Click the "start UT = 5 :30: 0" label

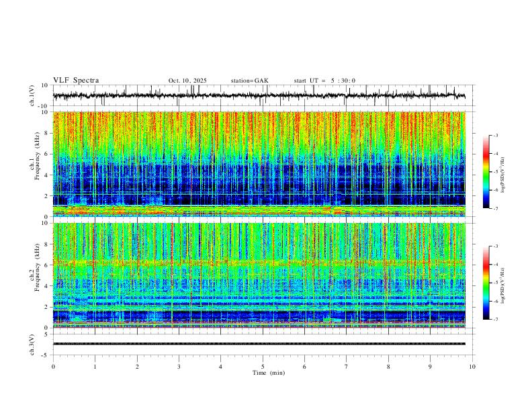tap(324, 81)
